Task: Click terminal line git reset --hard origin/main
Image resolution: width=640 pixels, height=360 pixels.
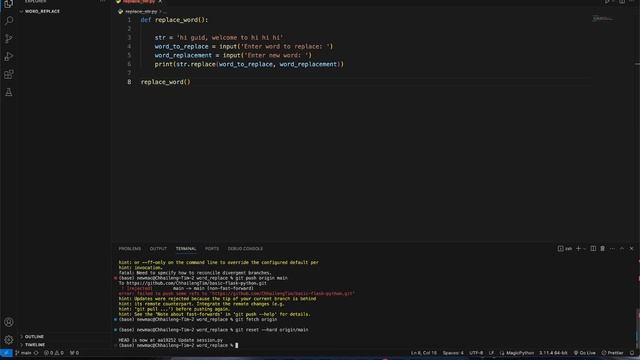Action: [213, 330]
